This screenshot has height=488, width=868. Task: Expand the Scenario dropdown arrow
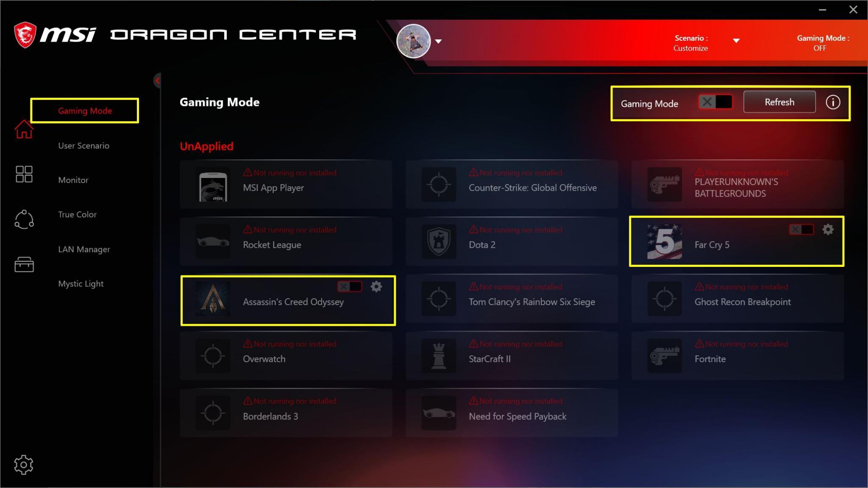[x=736, y=41]
